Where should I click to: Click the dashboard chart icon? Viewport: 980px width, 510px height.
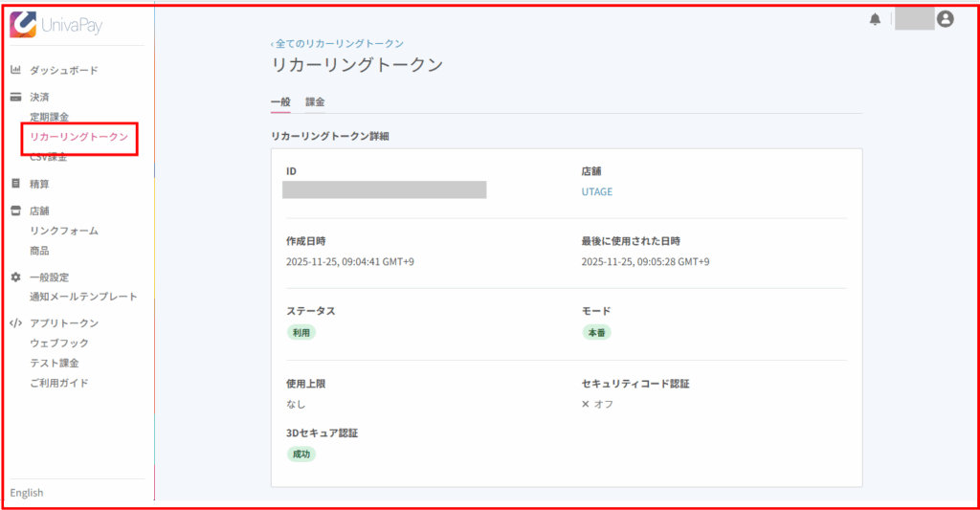coord(15,70)
